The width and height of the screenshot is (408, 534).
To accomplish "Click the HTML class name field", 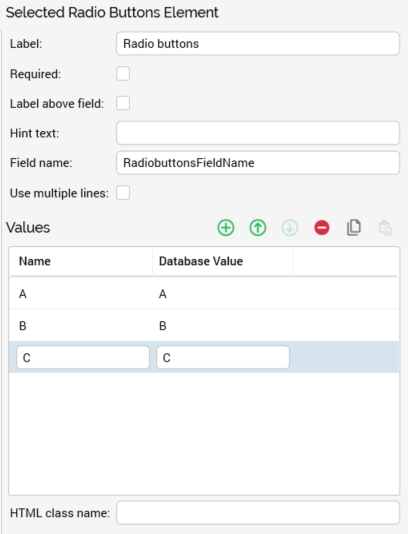I will coord(258,513).
